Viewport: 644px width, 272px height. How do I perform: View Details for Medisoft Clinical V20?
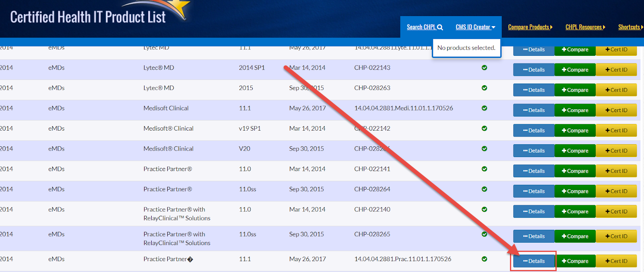[x=534, y=151]
